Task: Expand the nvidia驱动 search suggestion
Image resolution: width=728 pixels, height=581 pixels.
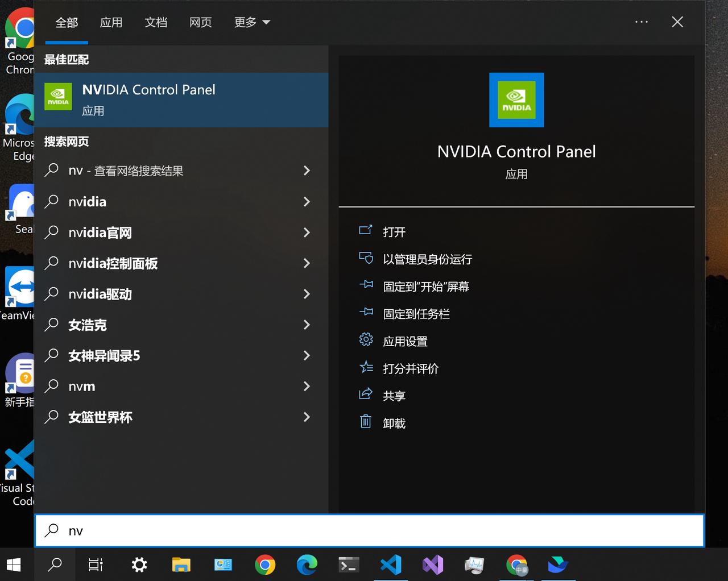Action: point(307,294)
